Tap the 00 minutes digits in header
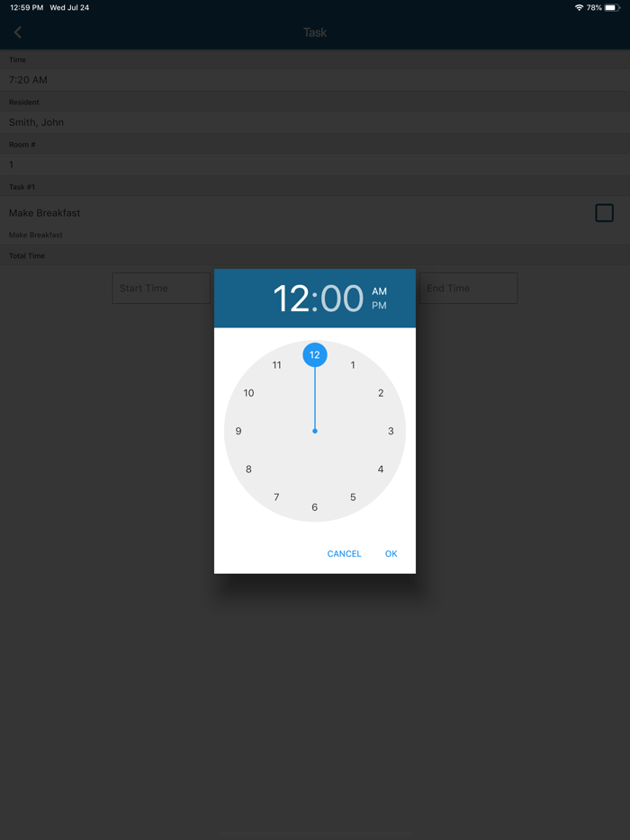This screenshot has height=840, width=630. pyautogui.click(x=342, y=299)
